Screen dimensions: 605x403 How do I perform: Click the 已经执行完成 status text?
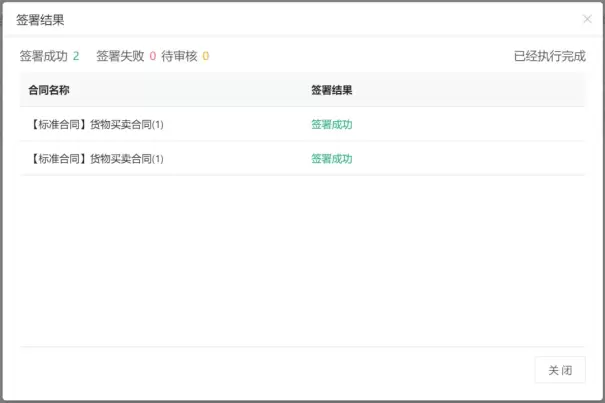pos(549,56)
